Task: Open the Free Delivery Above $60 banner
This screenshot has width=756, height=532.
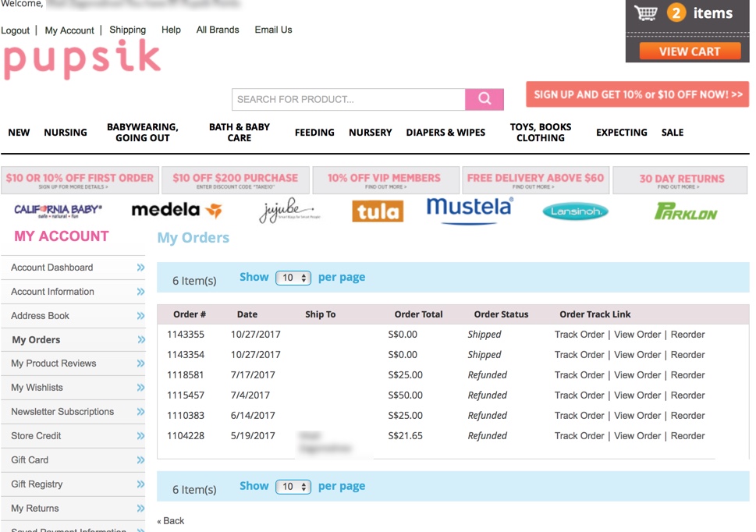Action: click(x=535, y=180)
